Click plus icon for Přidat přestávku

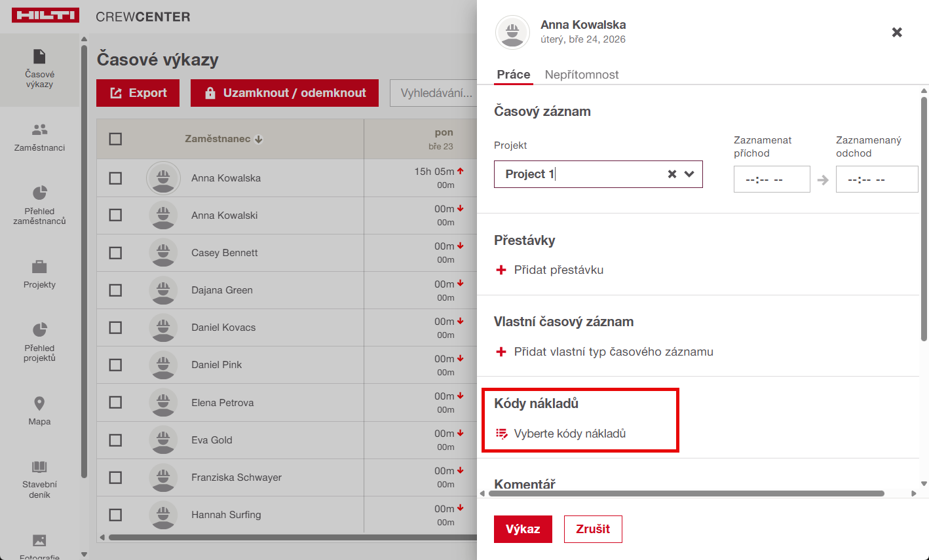point(501,270)
